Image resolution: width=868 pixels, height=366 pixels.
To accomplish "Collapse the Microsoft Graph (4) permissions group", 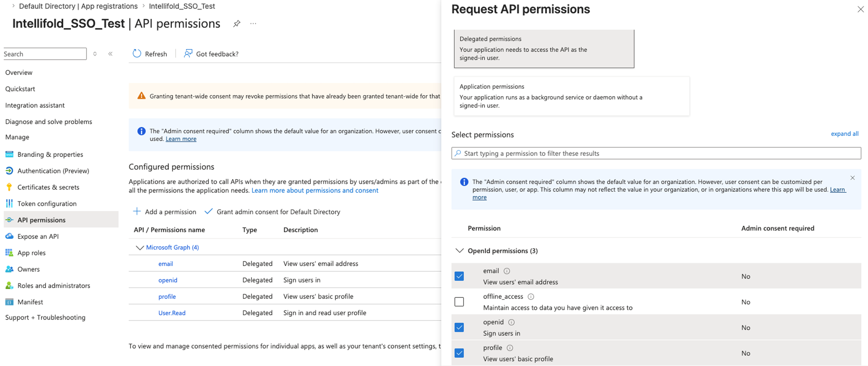I will pyautogui.click(x=139, y=247).
